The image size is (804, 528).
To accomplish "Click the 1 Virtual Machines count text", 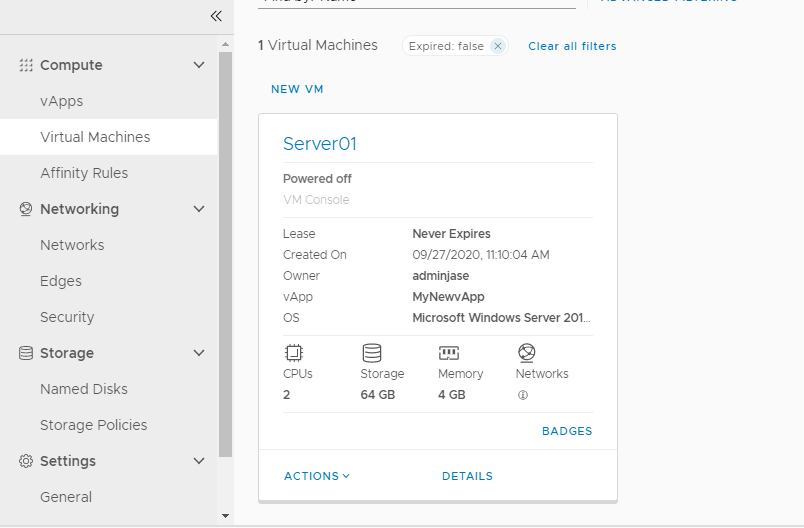I will pyautogui.click(x=318, y=45).
